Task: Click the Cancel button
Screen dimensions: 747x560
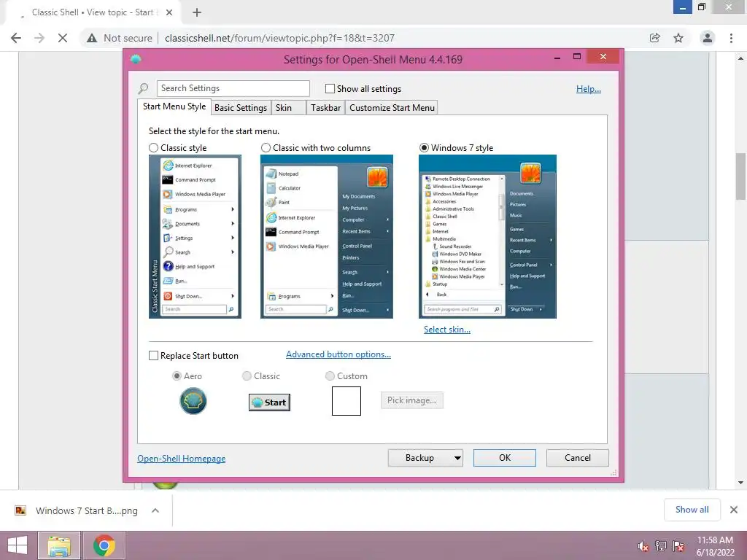Action: point(578,458)
